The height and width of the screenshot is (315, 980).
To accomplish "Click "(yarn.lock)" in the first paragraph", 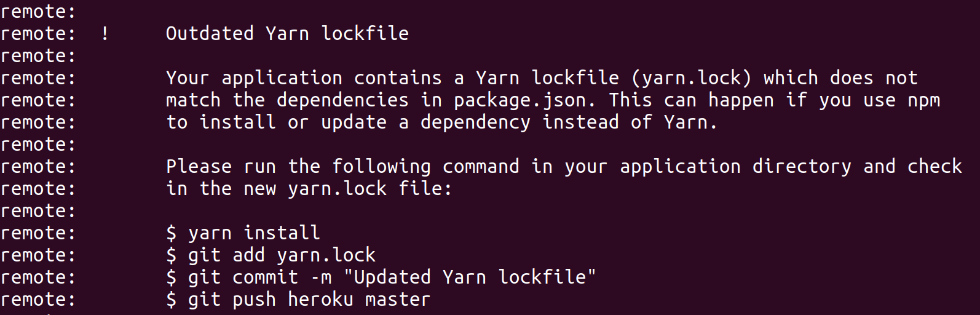I will pos(691,78).
